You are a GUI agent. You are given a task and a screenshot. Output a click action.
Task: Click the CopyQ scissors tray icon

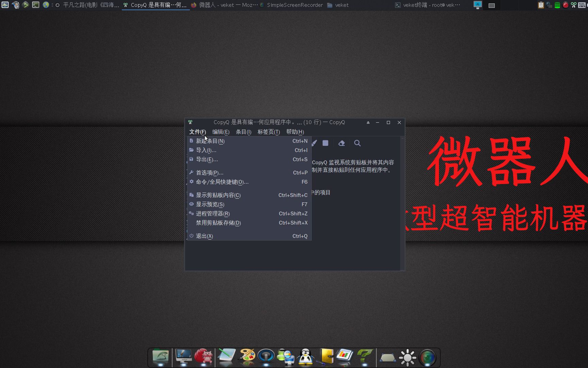(x=574, y=5)
